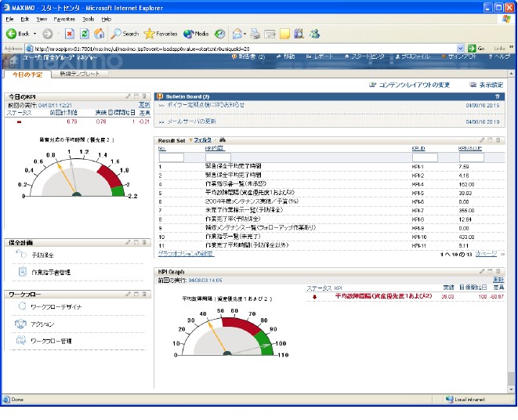
Task: Launch ワークフローデザイナ from its icon
Action: click(22, 308)
